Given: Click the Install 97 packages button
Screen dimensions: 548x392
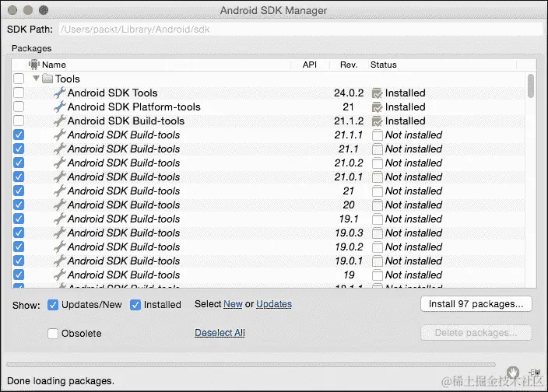Looking at the screenshot, I should point(476,303).
